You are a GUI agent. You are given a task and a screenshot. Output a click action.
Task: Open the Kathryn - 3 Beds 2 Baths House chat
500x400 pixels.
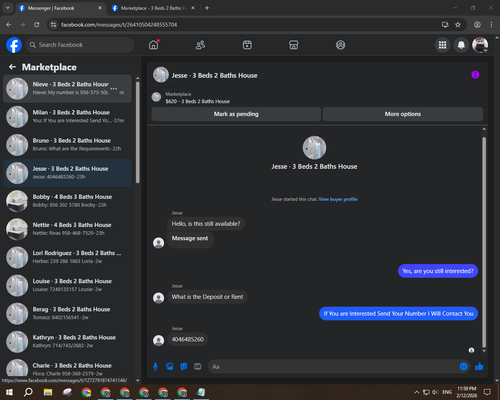pyautogui.click(x=67, y=342)
